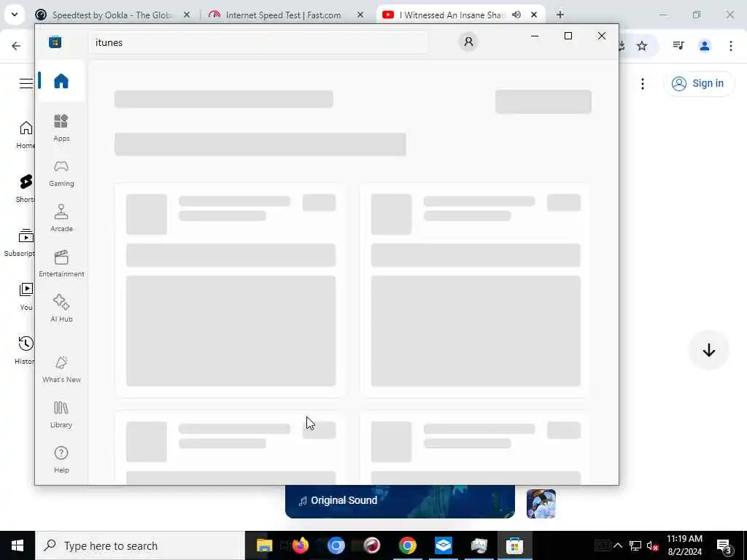Open YouTube settings three-dot menu
Screen dimensions: 747x560
coord(643,84)
